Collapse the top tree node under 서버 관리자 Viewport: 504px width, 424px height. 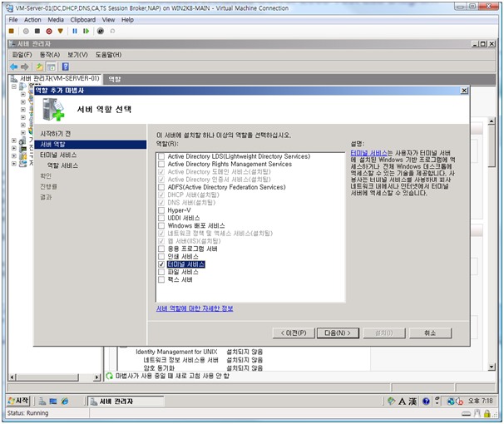click(14, 86)
